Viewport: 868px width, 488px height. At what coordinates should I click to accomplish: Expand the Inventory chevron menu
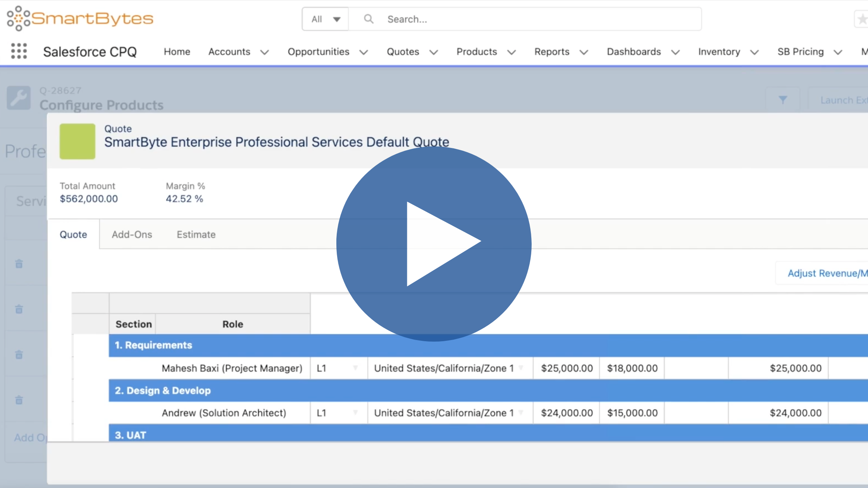point(754,52)
